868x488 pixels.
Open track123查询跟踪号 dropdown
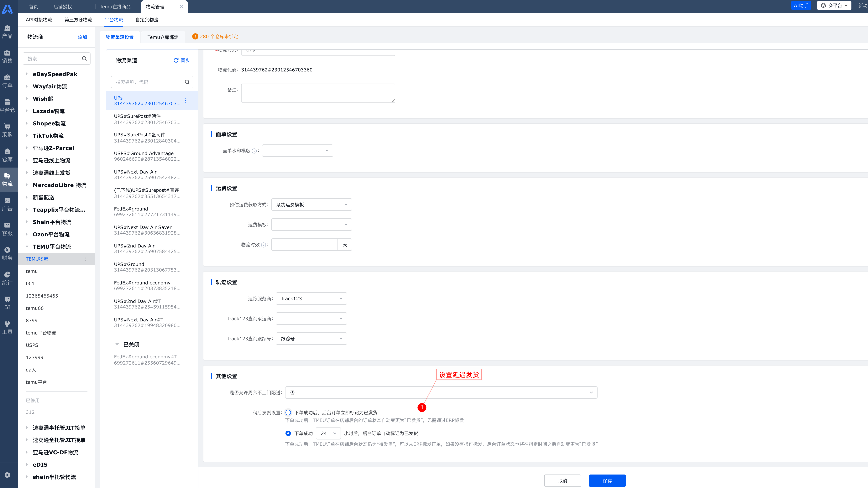[x=311, y=339]
